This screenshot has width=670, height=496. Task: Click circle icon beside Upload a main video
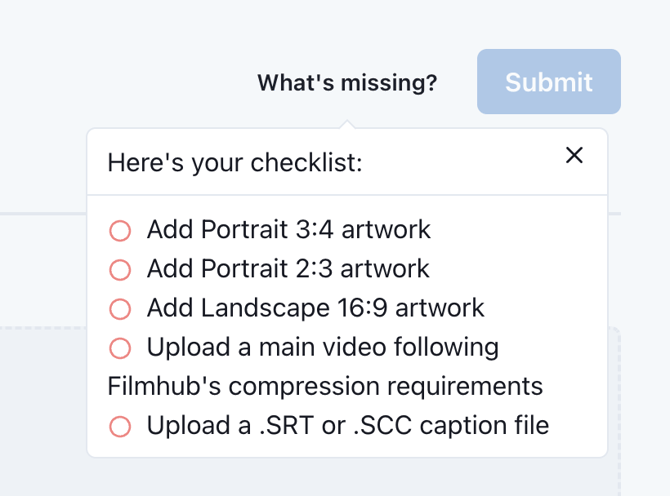120,348
